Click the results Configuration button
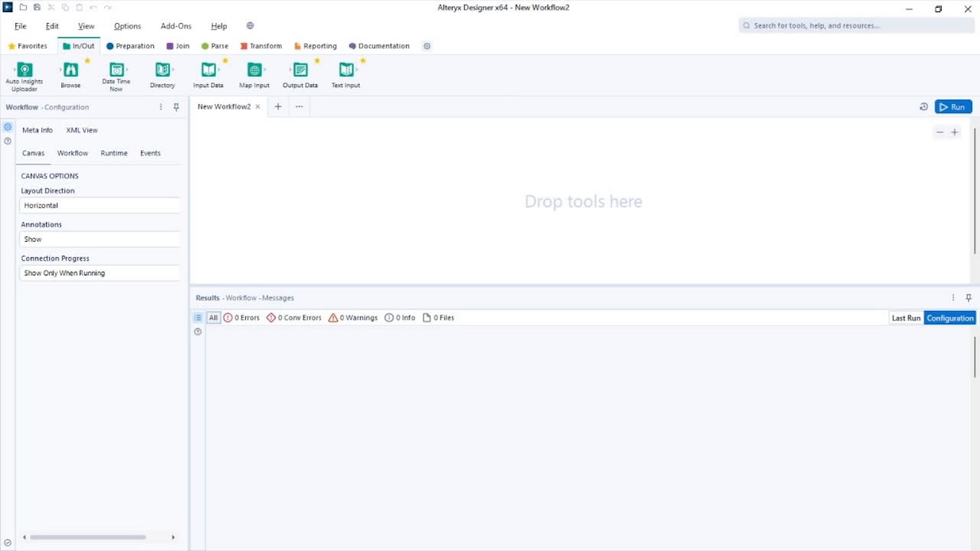Viewport: 980px width, 551px height. click(950, 318)
